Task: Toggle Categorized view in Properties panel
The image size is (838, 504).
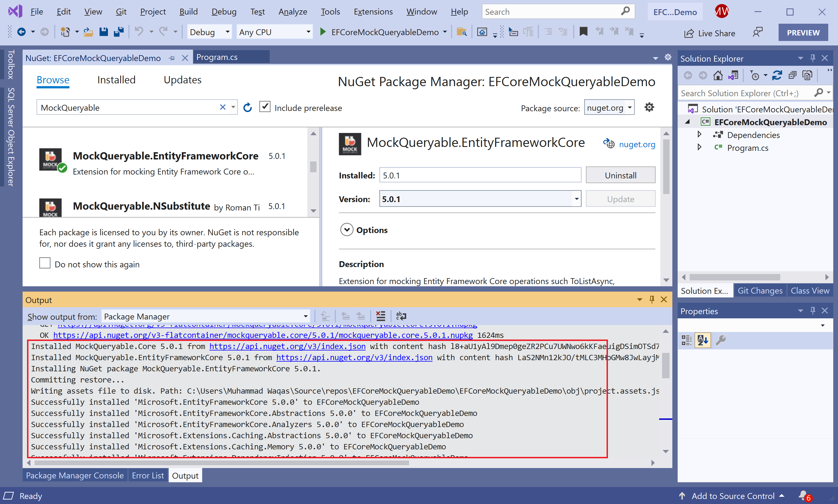Action: pyautogui.click(x=687, y=340)
